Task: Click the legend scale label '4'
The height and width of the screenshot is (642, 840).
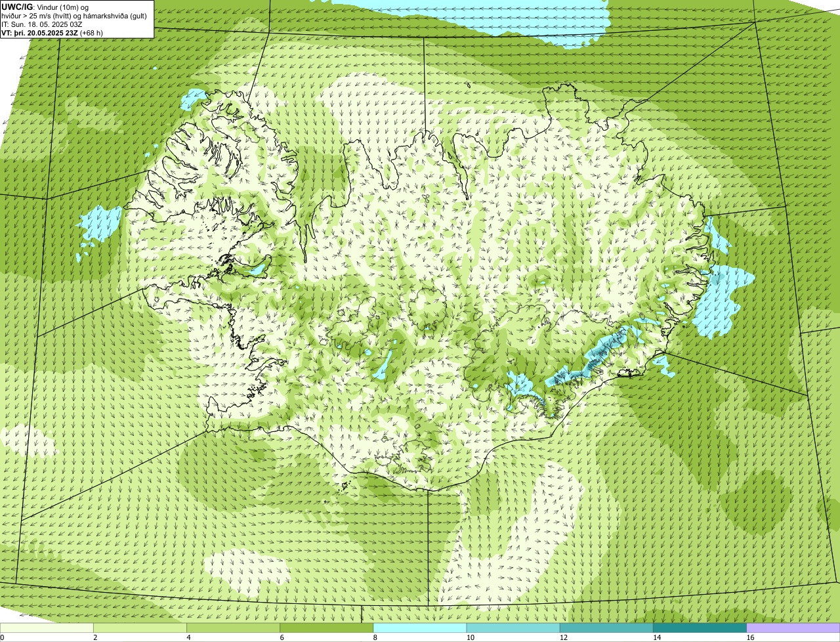Action: (188, 637)
